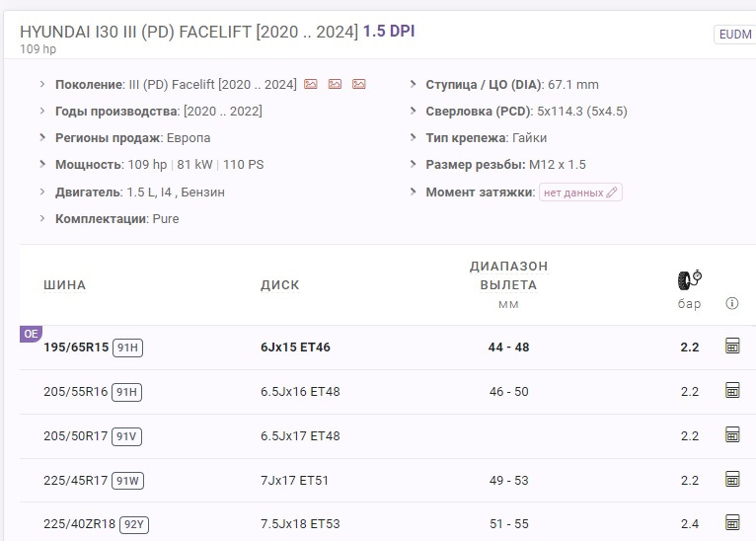756x541 pixels.
Task: Expand the Сверловка (PCD) chevron
Action: [x=413, y=111]
